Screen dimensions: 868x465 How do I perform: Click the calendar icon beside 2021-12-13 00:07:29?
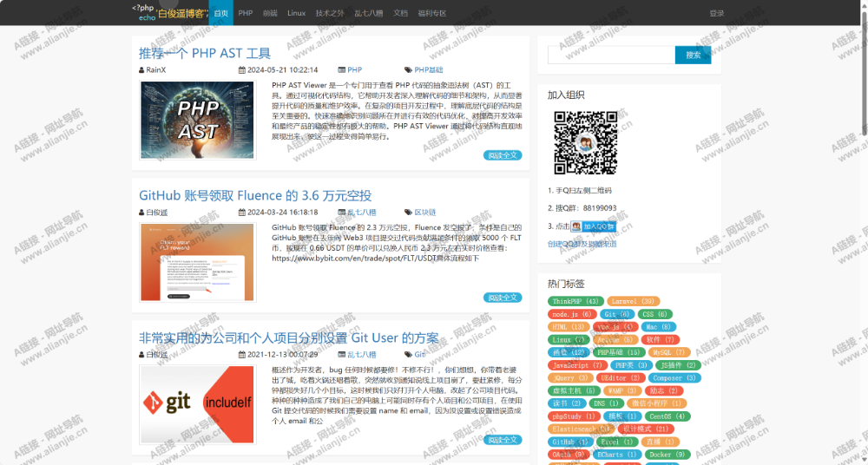point(242,354)
